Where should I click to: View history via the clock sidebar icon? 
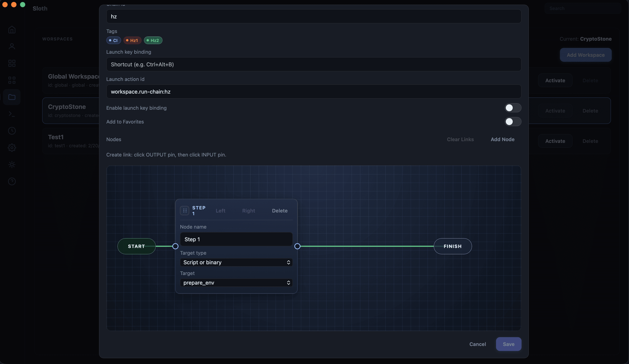[x=12, y=131]
